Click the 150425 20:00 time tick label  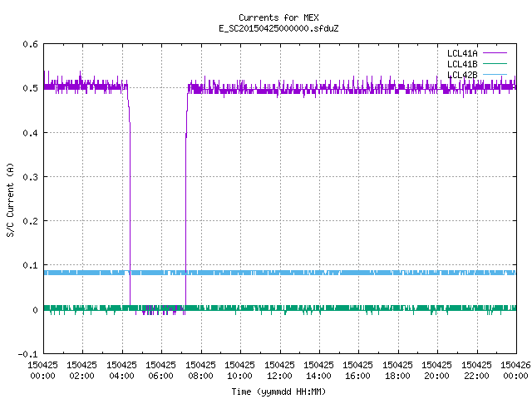[436, 370]
